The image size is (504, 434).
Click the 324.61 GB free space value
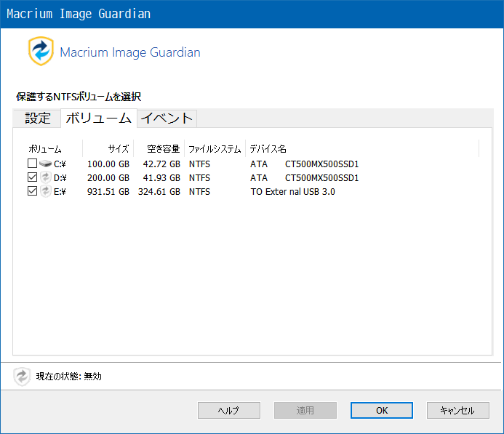[159, 191]
